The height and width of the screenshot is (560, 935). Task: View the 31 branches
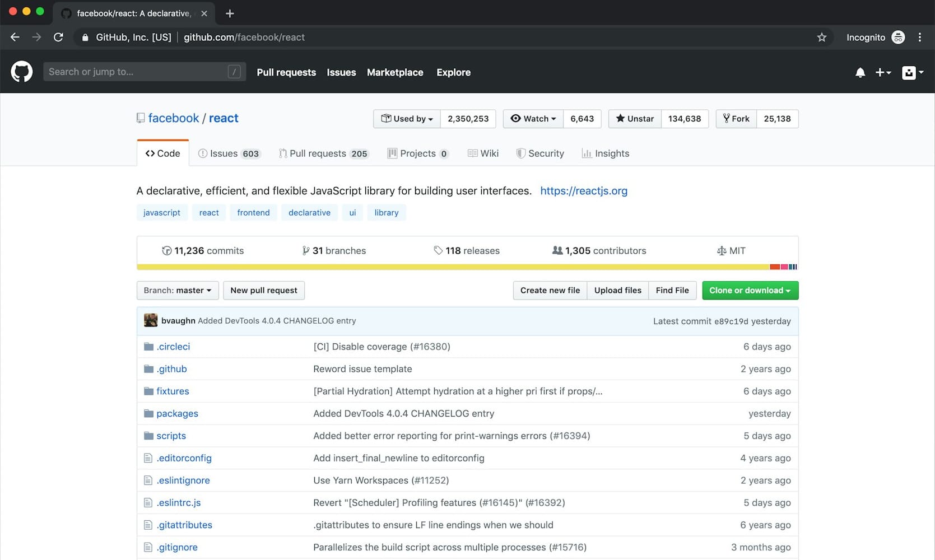(x=334, y=251)
